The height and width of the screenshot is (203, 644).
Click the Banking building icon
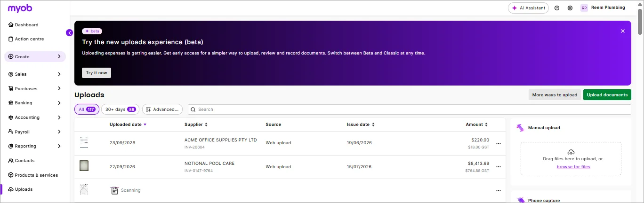tap(11, 103)
